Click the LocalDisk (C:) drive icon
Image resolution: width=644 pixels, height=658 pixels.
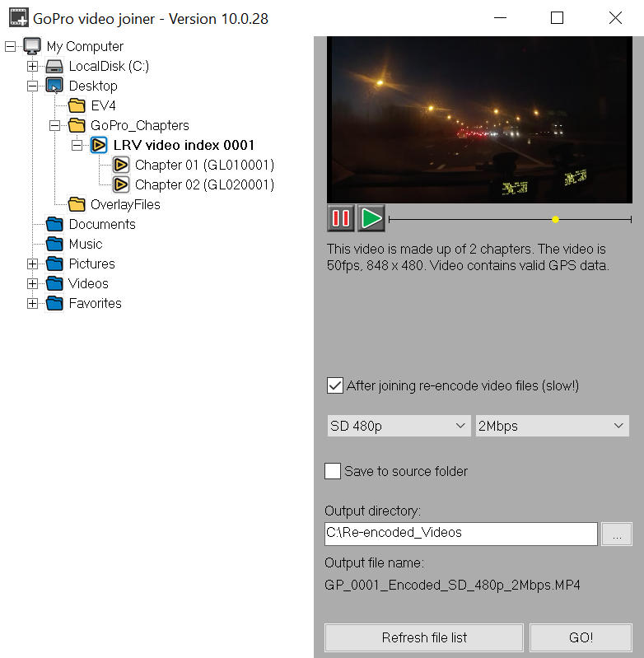pyautogui.click(x=54, y=66)
